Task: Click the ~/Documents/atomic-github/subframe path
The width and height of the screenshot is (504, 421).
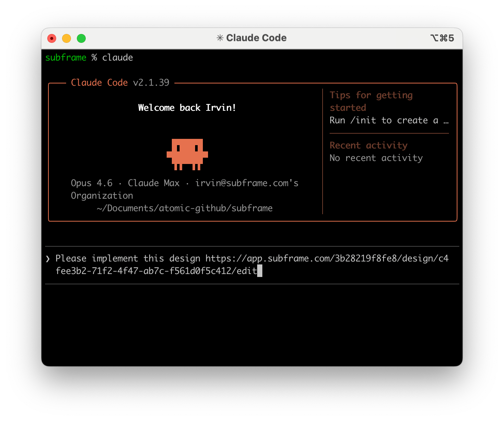Action: [x=185, y=208]
